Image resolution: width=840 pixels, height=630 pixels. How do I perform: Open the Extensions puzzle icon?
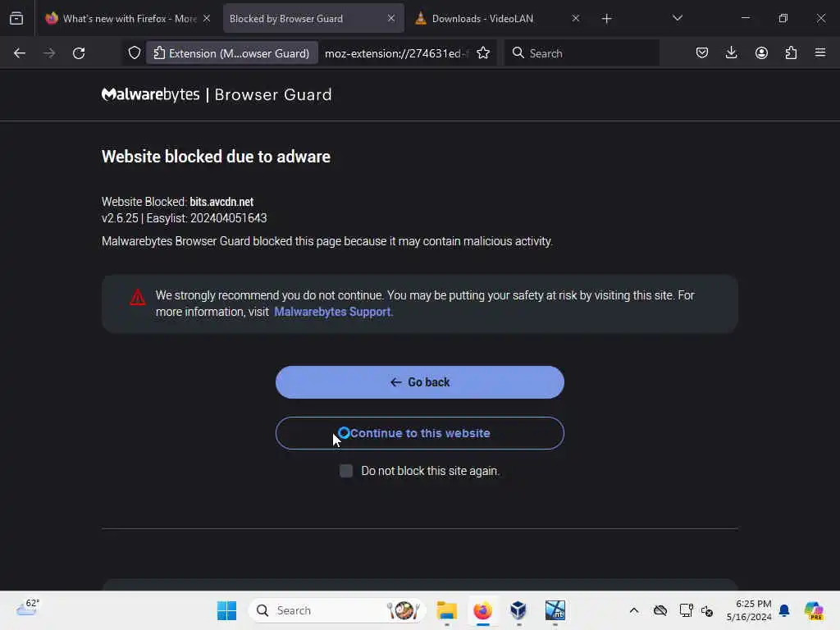click(791, 53)
